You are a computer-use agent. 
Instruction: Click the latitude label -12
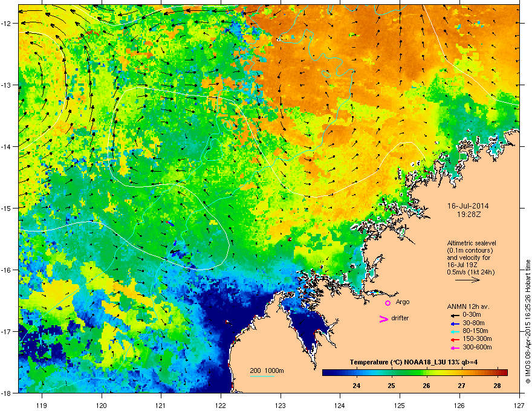(x=7, y=24)
